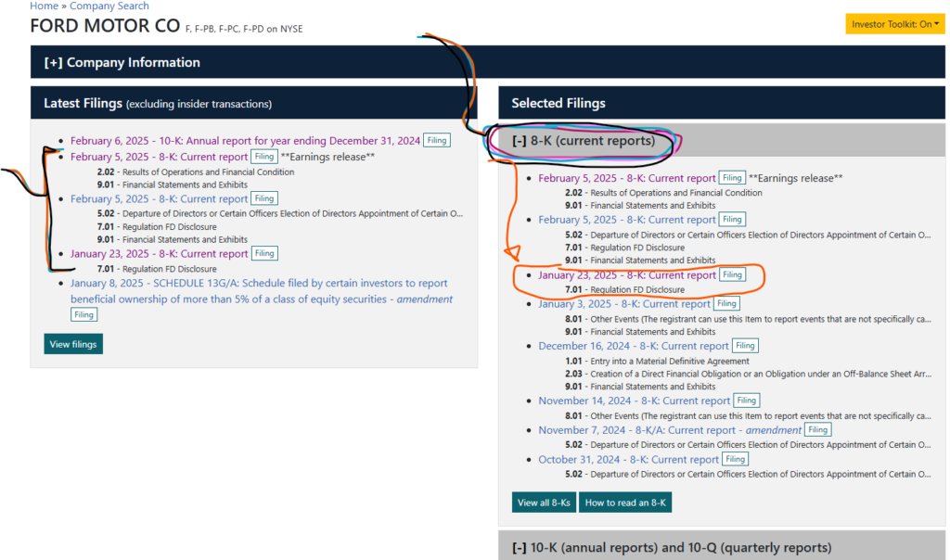Screen dimensions: 950x560
Task: Click Filing button under the Schedule 13G/A entry
Action: click(x=83, y=315)
